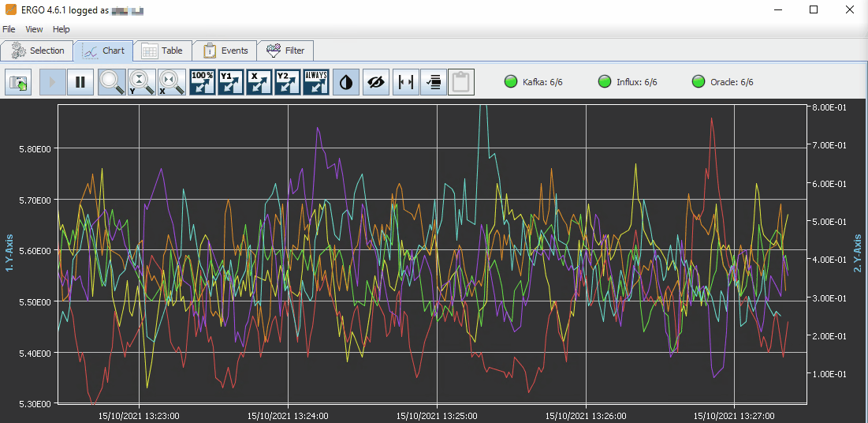Click the 13:23:00 time axis label
The image size is (868, 423).
[x=139, y=415]
